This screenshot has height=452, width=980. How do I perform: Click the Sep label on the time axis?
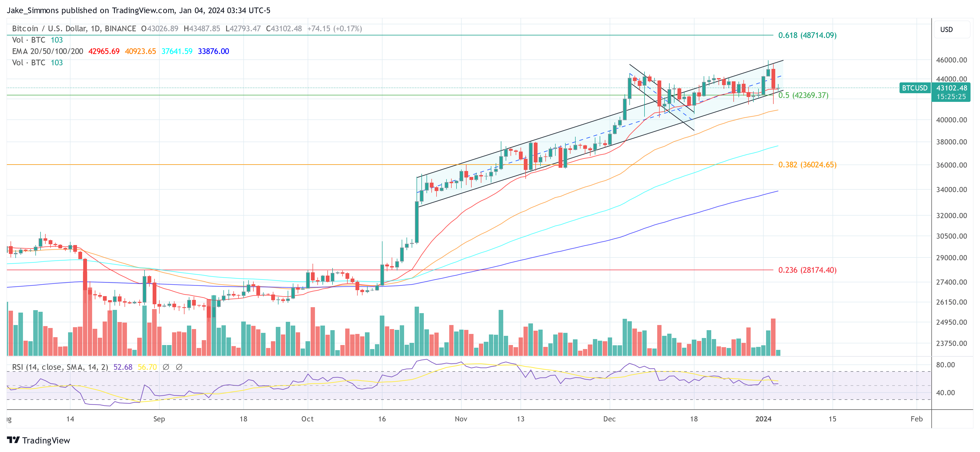coord(159,419)
